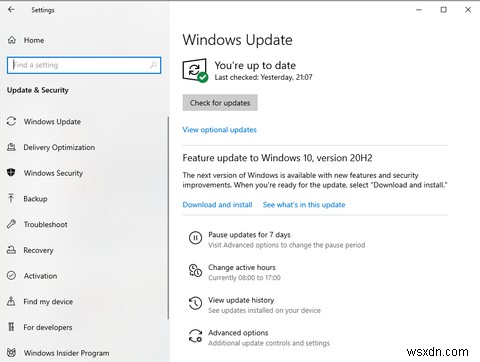Screen dimensions: 480x362
Task: Maximize the Settings window
Action: coord(444,10)
